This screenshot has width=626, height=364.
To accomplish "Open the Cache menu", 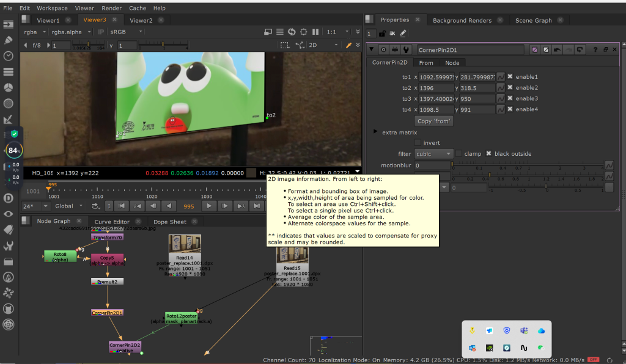I will click(x=138, y=8).
